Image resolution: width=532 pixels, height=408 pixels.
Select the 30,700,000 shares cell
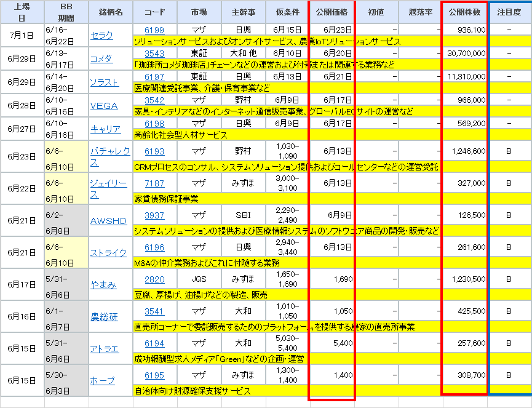[x=465, y=54]
